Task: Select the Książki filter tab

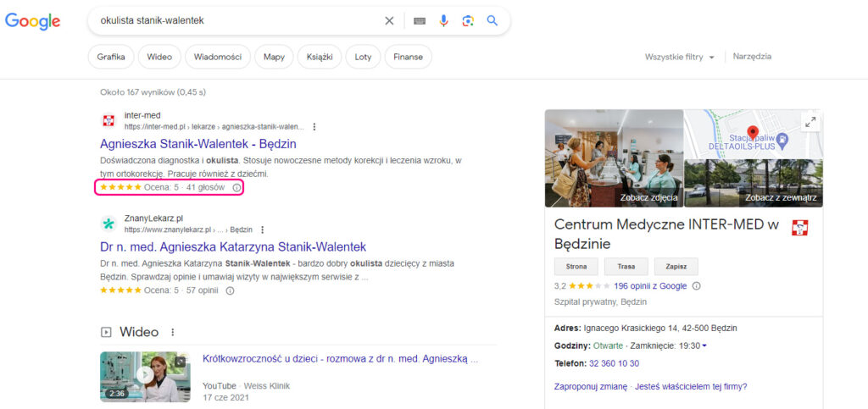Action: pos(320,57)
